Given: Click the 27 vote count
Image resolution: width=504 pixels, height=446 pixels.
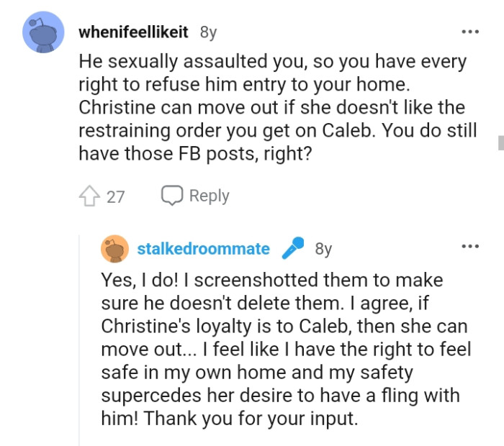Looking at the screenshot, I should coord(115,196).
